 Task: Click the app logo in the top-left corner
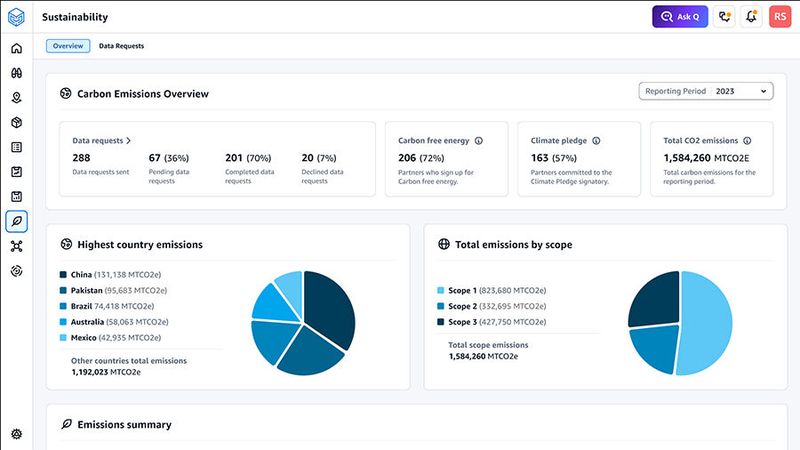[16, 17]
